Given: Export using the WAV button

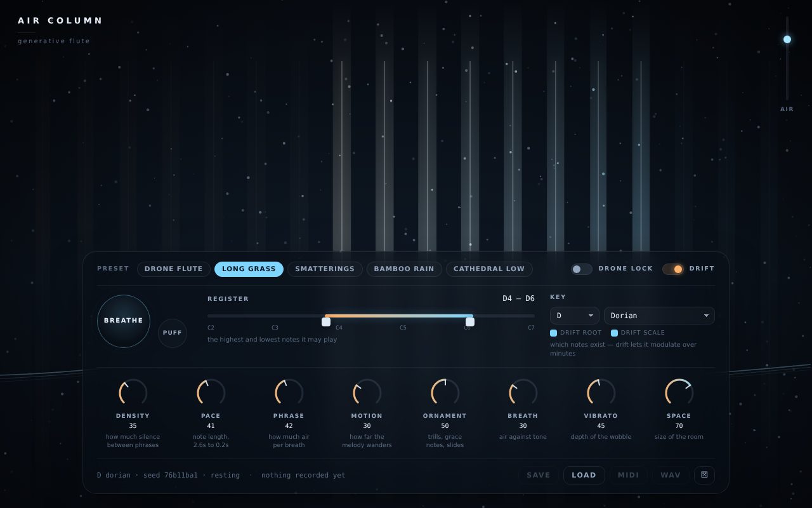Looking at the screenshot, I should 671,475.
